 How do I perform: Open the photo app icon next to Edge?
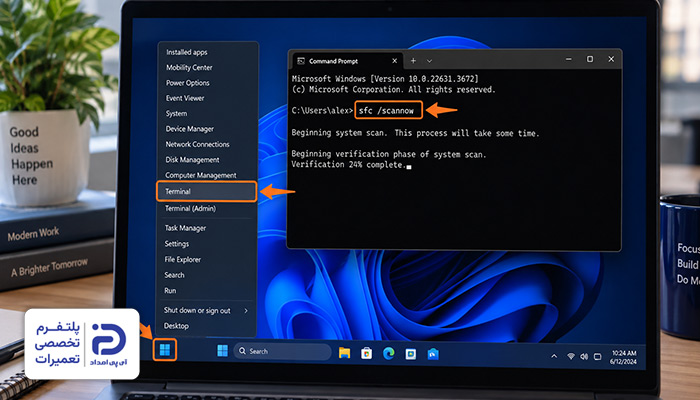click(411, 354)
